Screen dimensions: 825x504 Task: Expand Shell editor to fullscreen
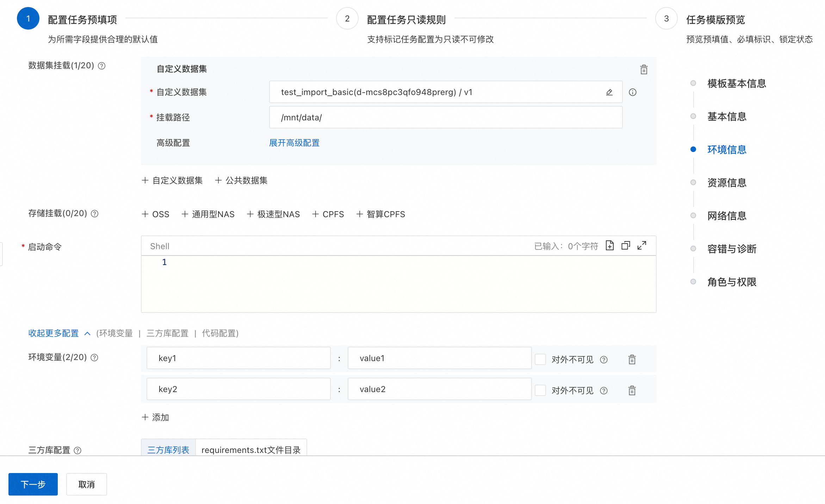tap(642, 245)
